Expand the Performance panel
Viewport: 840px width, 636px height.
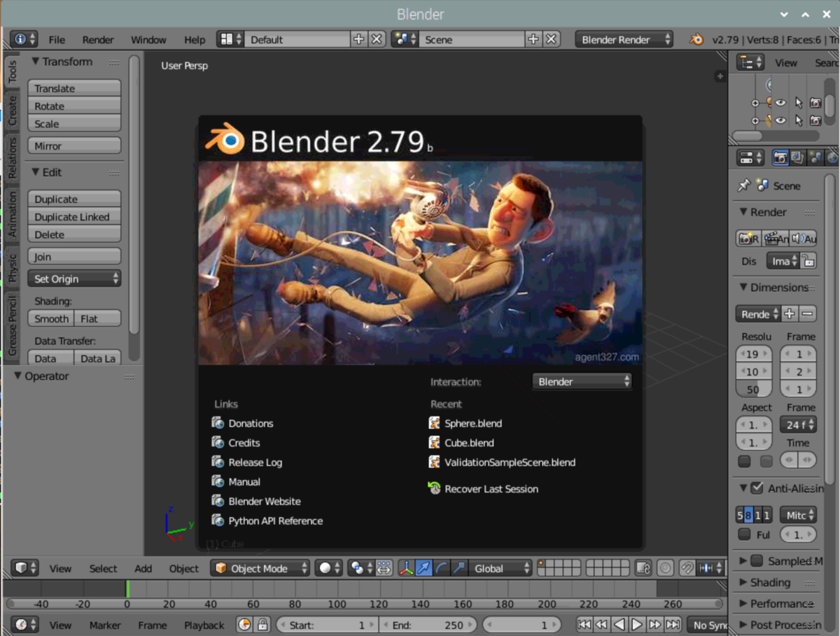point(776,603)
